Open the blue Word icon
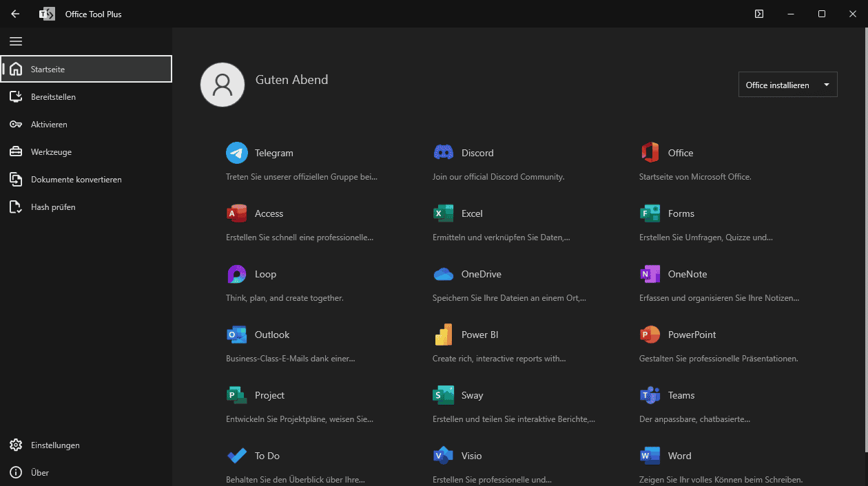Screen dimensions: 868x486 click(650, 456)
